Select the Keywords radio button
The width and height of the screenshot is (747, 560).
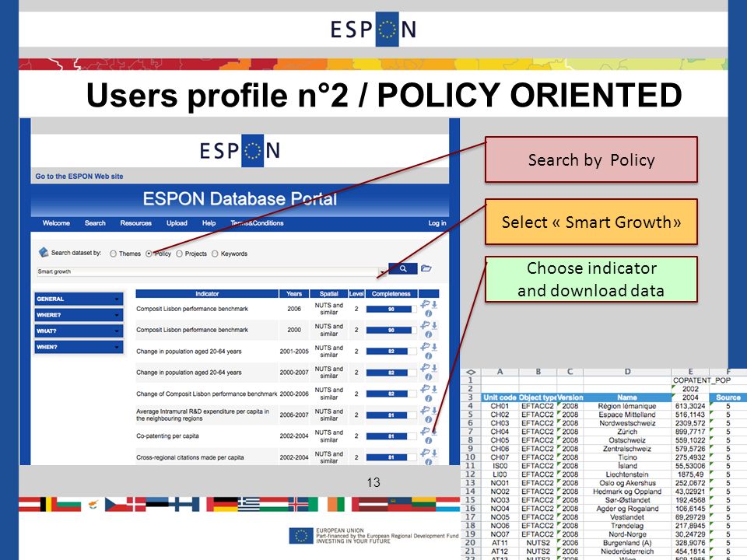tap(215, 254)
